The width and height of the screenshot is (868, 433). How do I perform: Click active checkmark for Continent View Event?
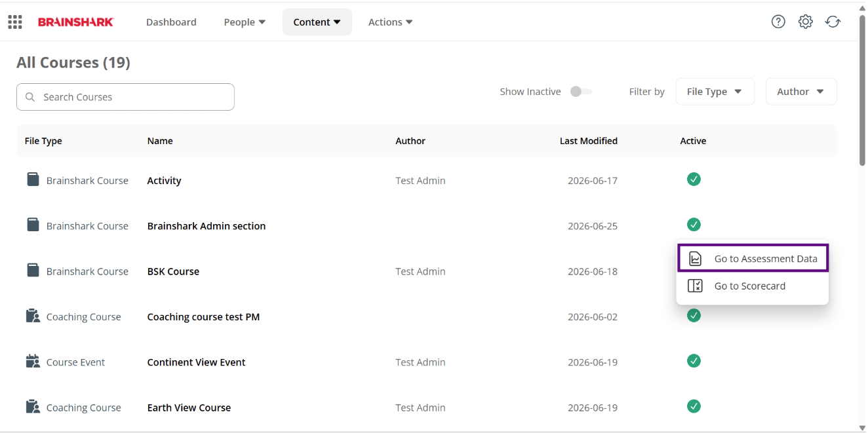[x=694, y=361]
